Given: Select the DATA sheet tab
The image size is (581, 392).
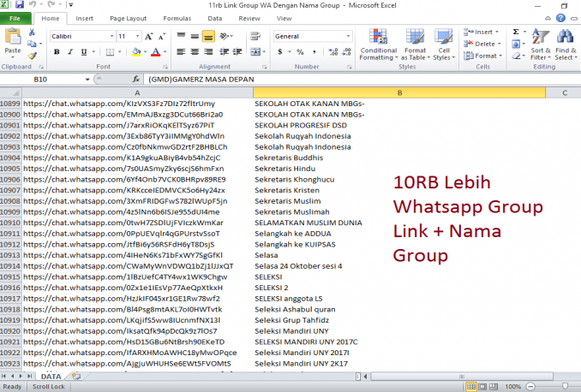Looking at the screenshot, I should coord(51,376).
